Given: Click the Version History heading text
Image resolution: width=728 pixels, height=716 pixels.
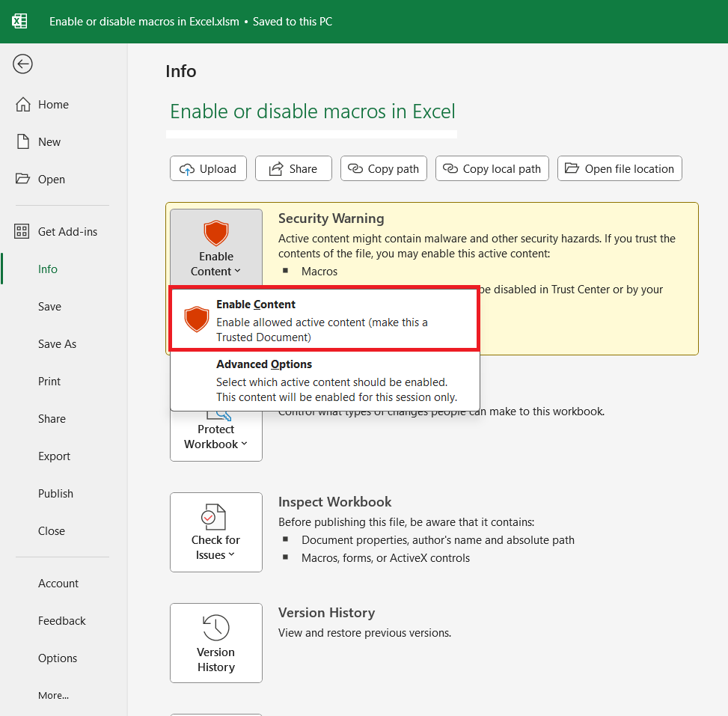Looking at the screenshot, I should pos(326,613).
